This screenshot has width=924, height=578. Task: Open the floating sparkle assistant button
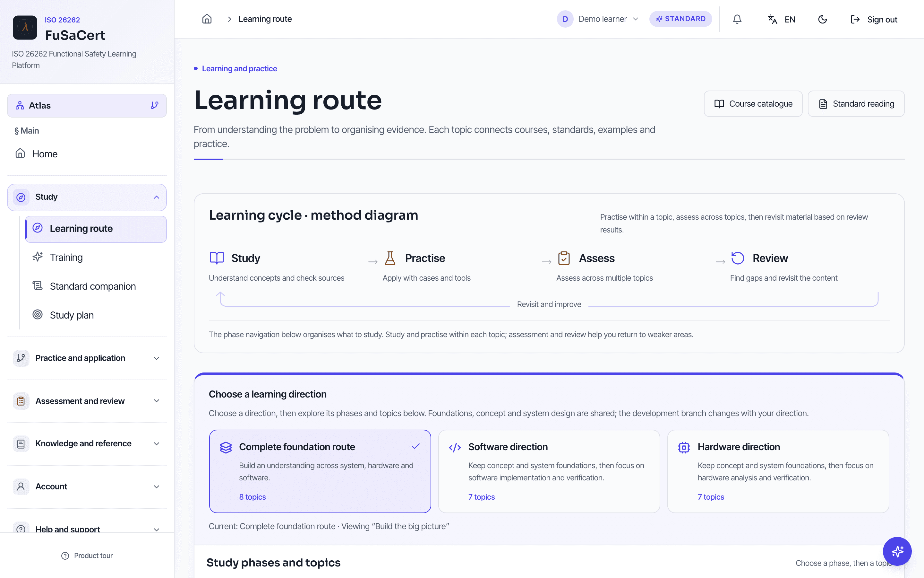point(897,551)
